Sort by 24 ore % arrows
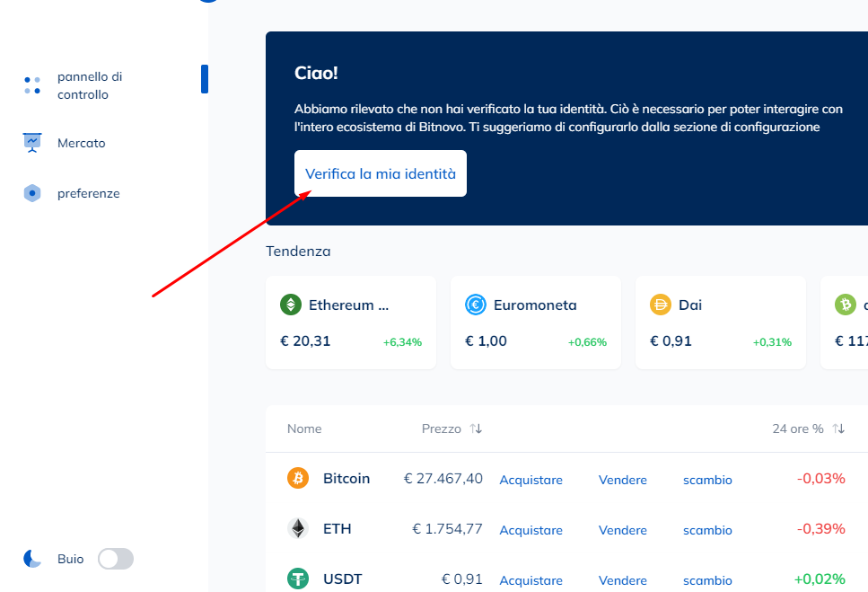 (x=838, y=429)
